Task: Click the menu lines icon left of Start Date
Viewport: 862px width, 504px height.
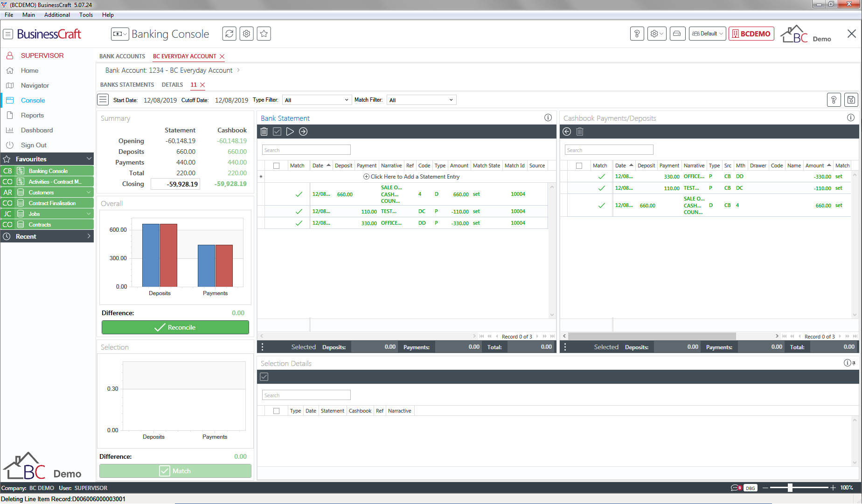Action: [103, 100]
